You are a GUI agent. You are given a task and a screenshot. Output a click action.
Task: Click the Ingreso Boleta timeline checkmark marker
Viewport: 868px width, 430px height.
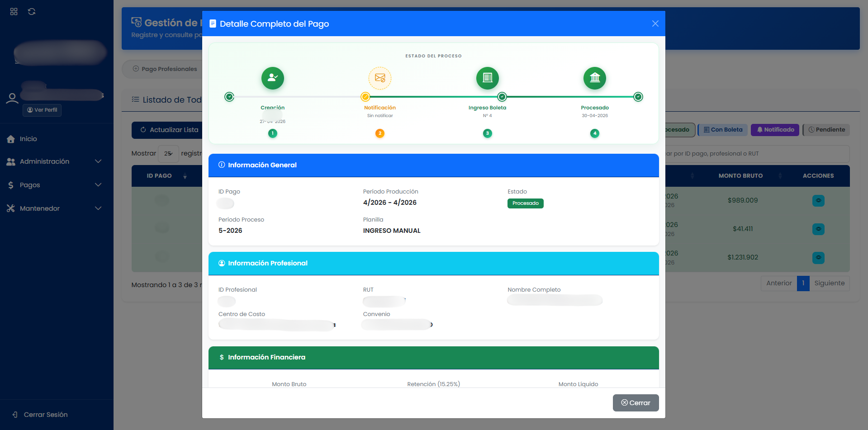502,97
